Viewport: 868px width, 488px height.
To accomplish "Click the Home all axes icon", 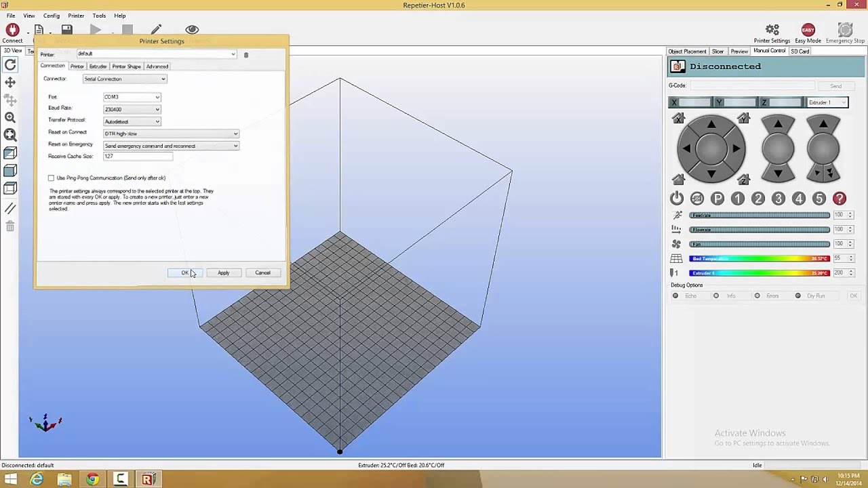I will [679, 180].
